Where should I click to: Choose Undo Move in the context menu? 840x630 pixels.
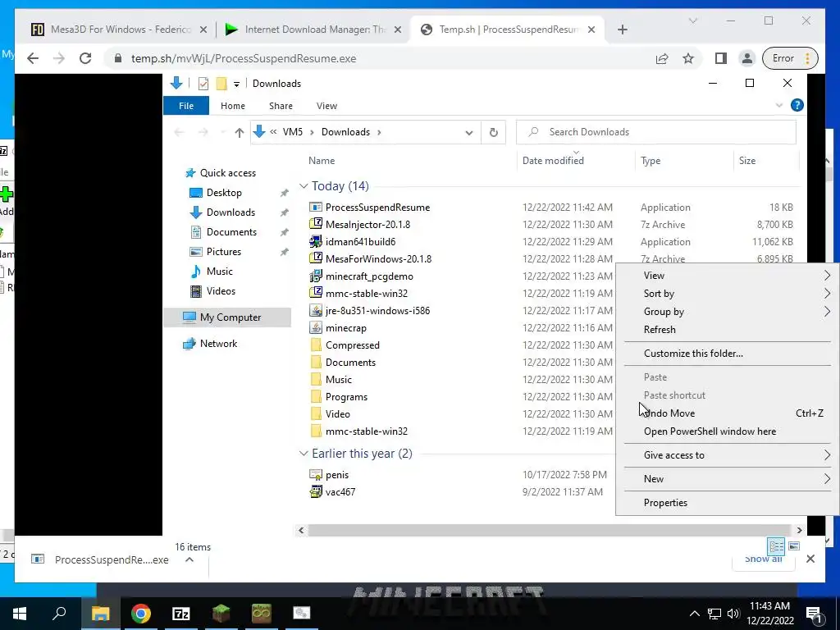click(727, 413)
